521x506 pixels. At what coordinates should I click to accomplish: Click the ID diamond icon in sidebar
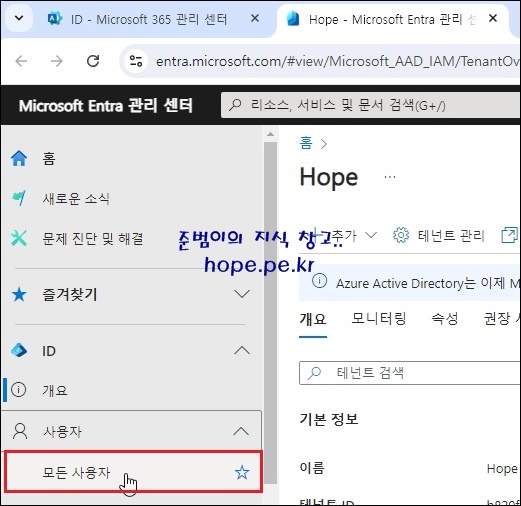(19, 350)
